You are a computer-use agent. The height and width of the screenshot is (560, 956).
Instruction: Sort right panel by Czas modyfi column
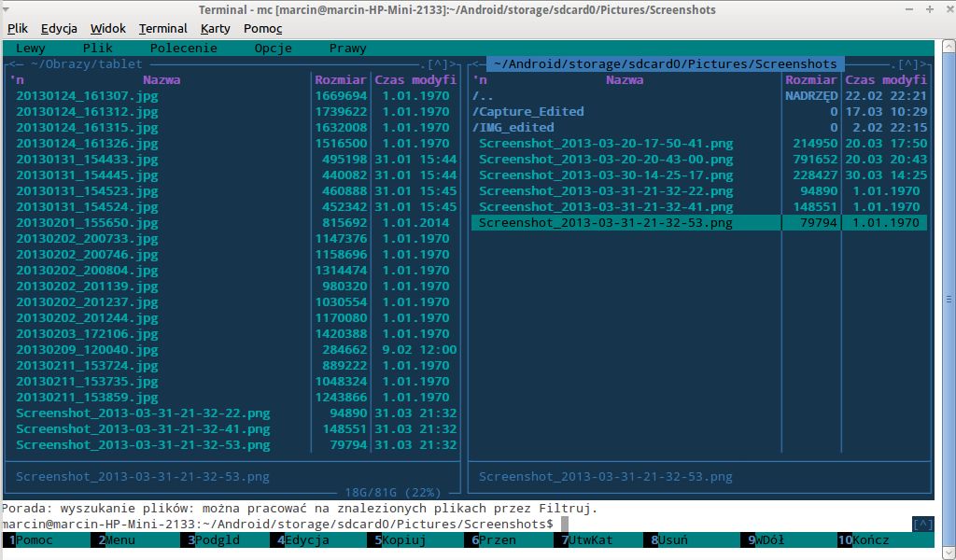pyautogui.click(x=886, y=80)
